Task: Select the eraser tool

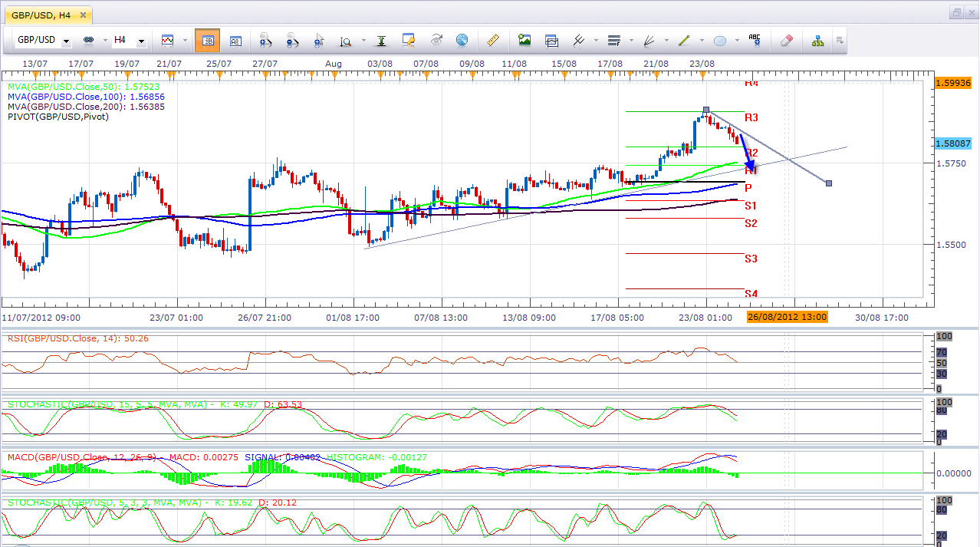Action: 787,40
